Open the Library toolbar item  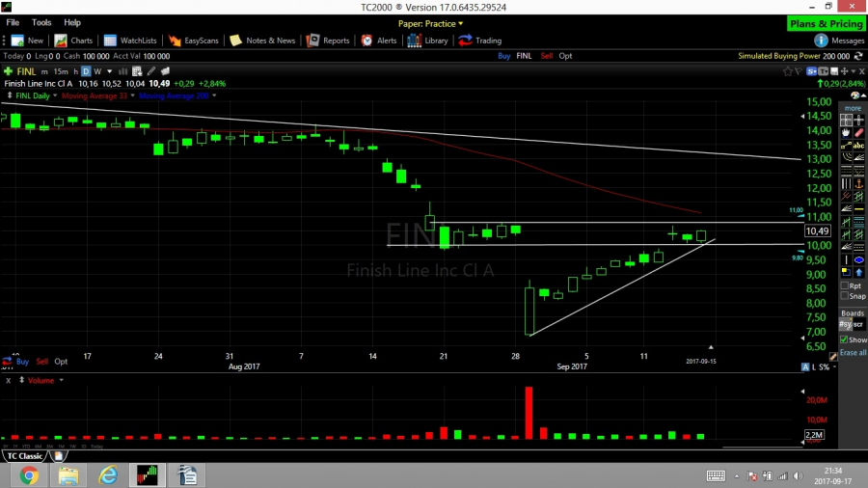tap(428, 41)
